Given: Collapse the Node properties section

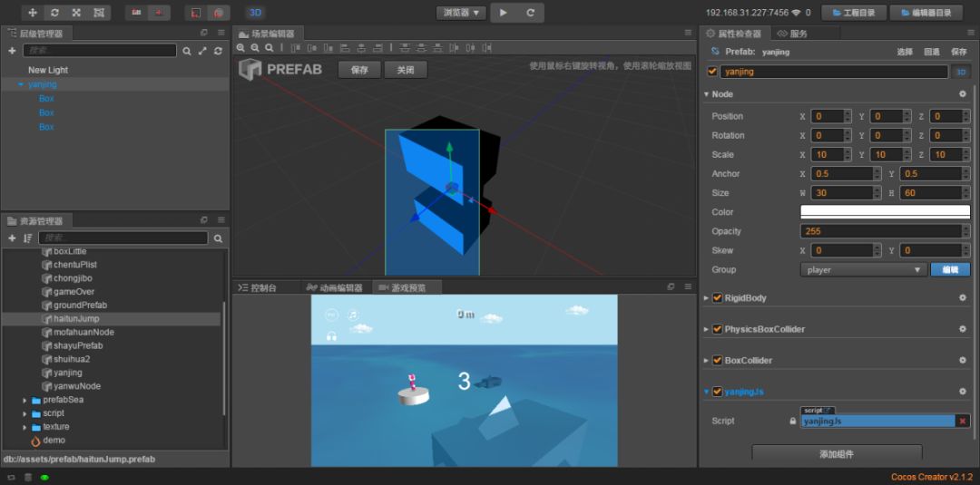Looking at the screenshot, I should [707, 94].
